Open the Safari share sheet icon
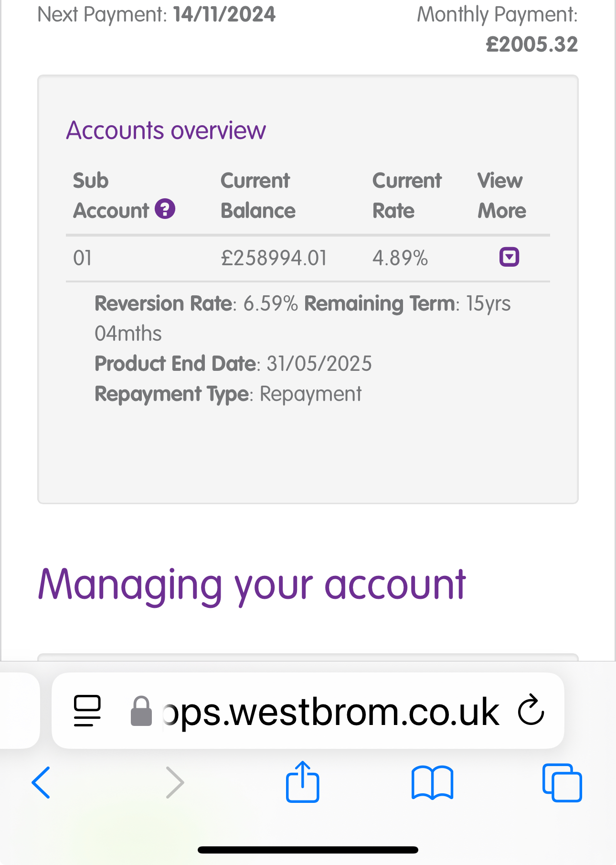 click(x=302, y=781)
